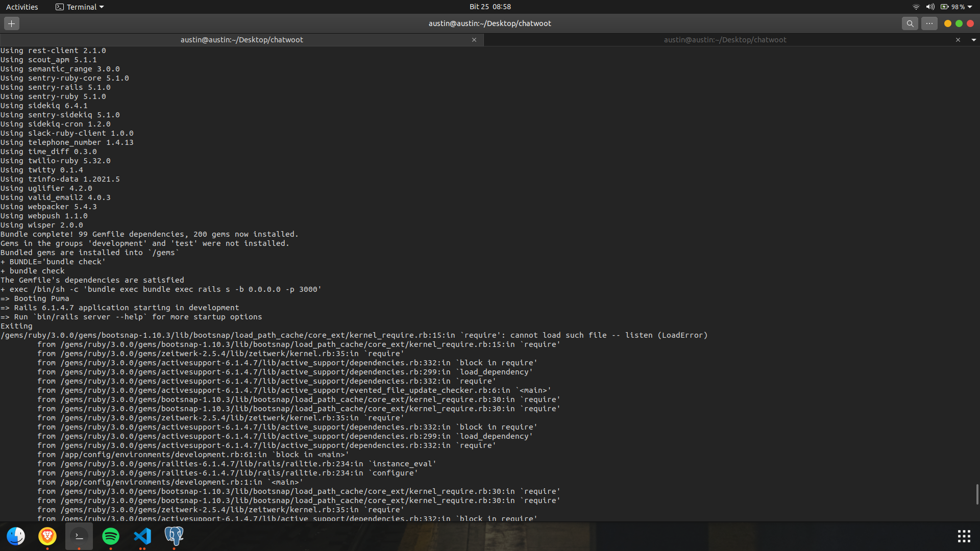
Task: Close the left chatwoot terminal tab
Action: click(474, 40)
